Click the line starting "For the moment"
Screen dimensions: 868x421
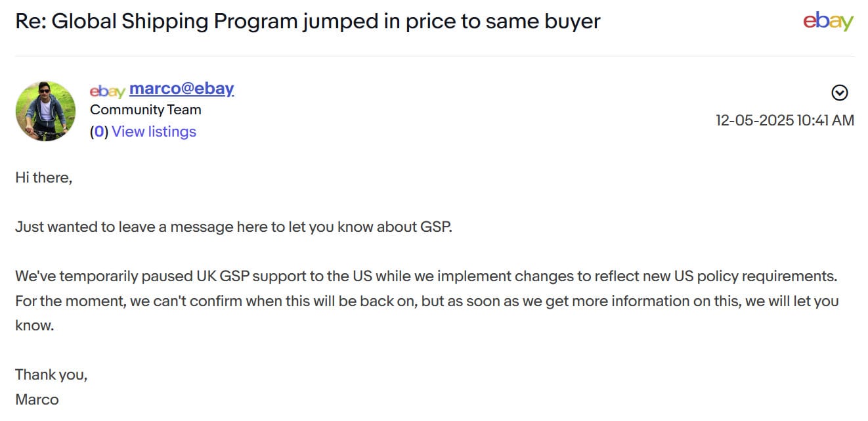tap(425, 301)
